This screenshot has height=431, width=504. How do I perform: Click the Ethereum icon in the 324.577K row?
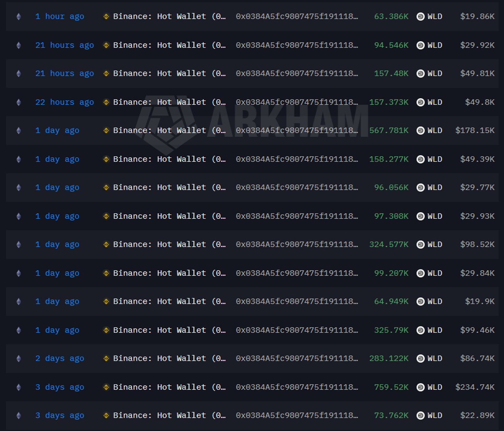coord(19,244)
